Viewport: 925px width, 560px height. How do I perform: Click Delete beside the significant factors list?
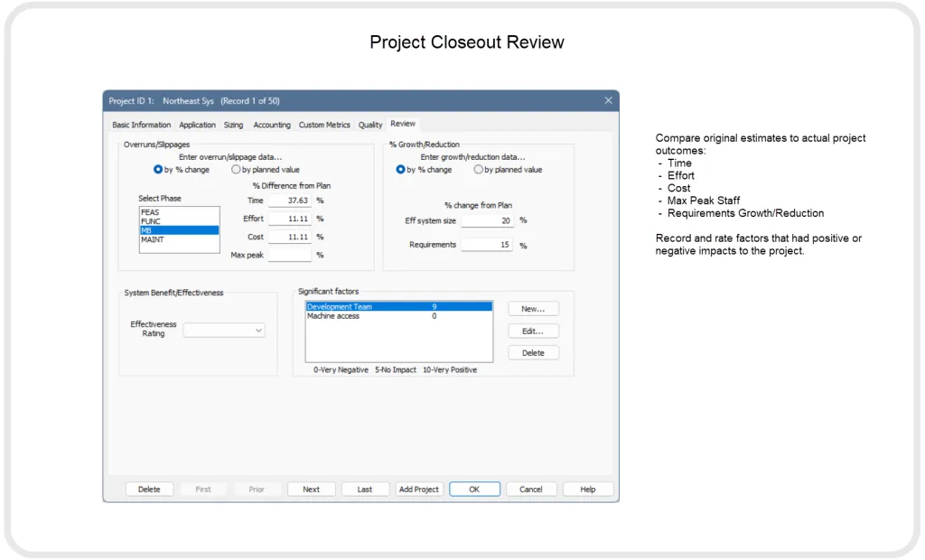[533, 353]
